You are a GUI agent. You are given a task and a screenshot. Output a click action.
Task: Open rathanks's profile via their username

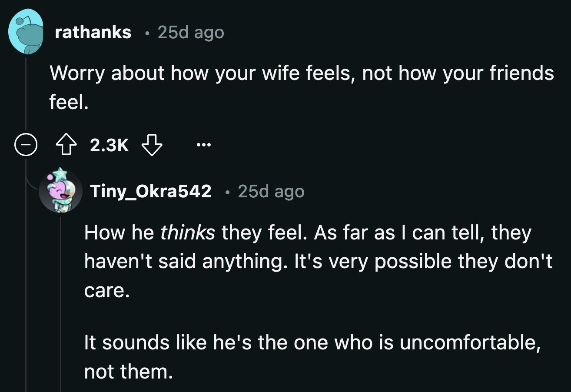pos(93,32)
